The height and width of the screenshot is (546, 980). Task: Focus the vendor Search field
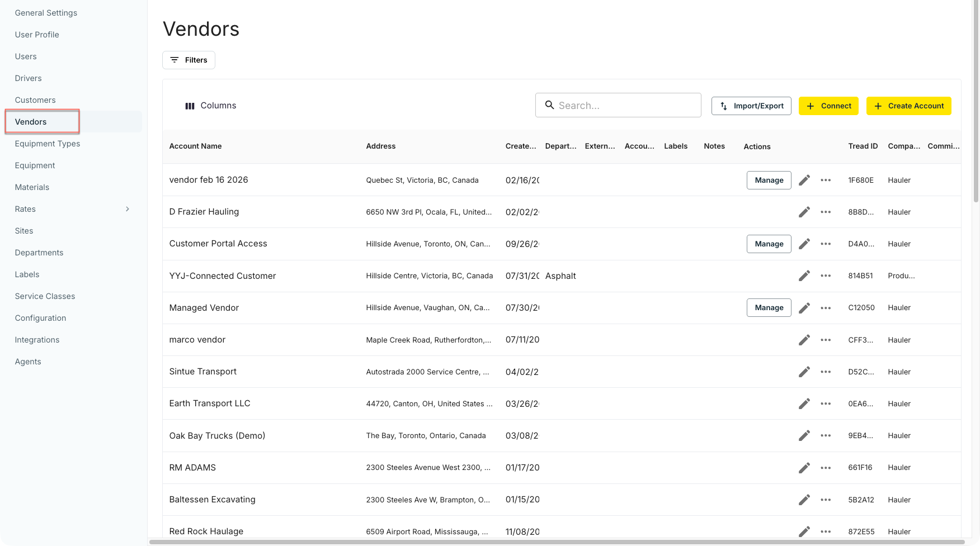tap(618, 105)
